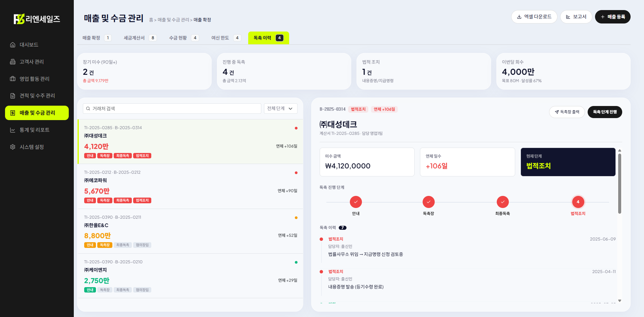Click the red status dot on ㈜대성데크 row

point(296,128)
